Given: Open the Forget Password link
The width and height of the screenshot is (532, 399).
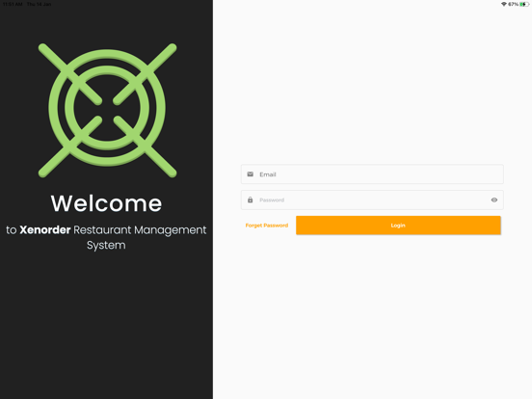Looking at the screenshot, I should click(x=267, y=226).
